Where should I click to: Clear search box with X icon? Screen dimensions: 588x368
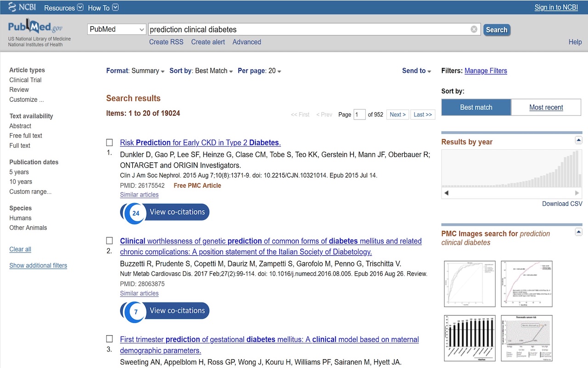pos(474,29)
